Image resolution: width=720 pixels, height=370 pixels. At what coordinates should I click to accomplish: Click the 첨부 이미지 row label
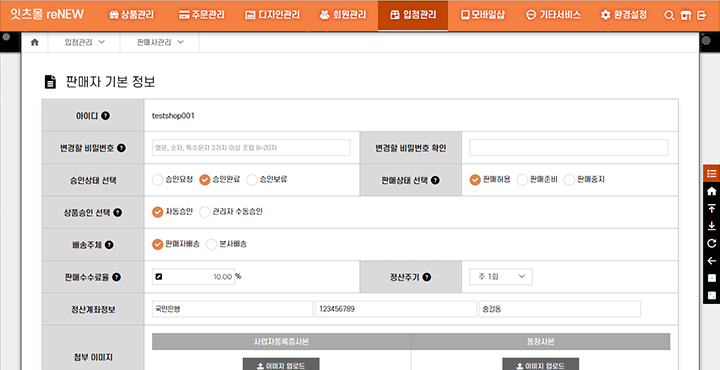[x=93, y=358]
